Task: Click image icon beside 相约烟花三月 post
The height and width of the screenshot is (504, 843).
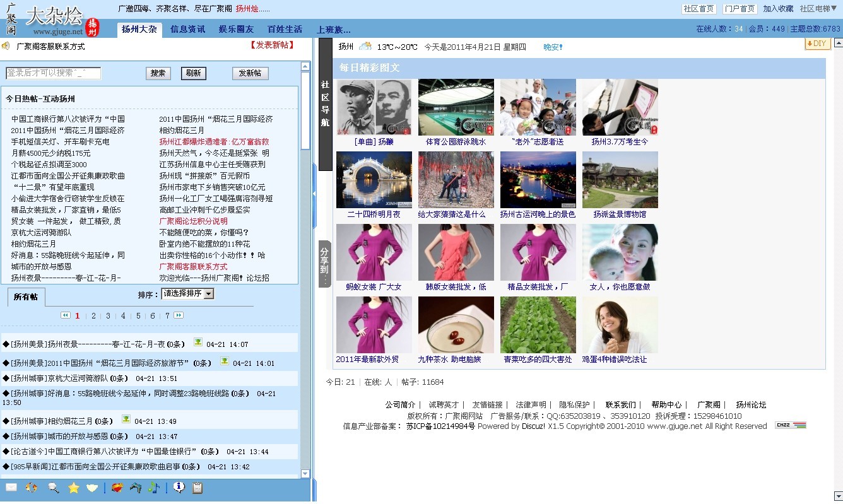Action: tap(126, 419)
